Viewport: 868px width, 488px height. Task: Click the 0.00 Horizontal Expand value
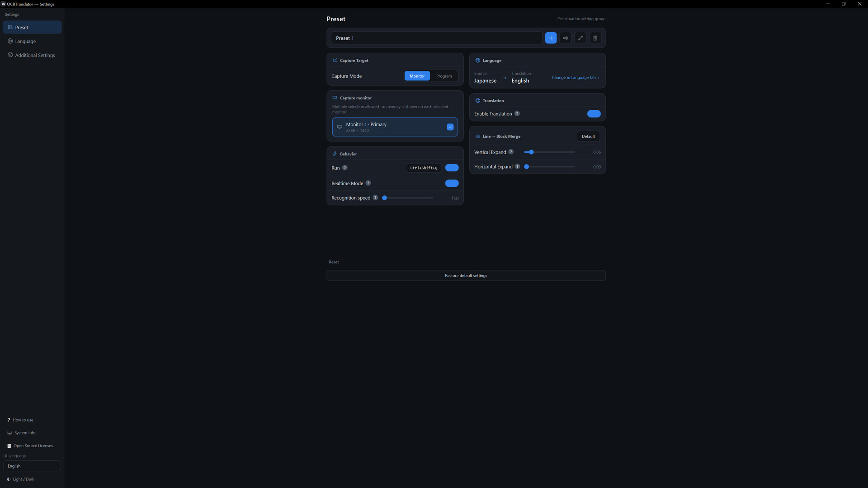[597, 167]
